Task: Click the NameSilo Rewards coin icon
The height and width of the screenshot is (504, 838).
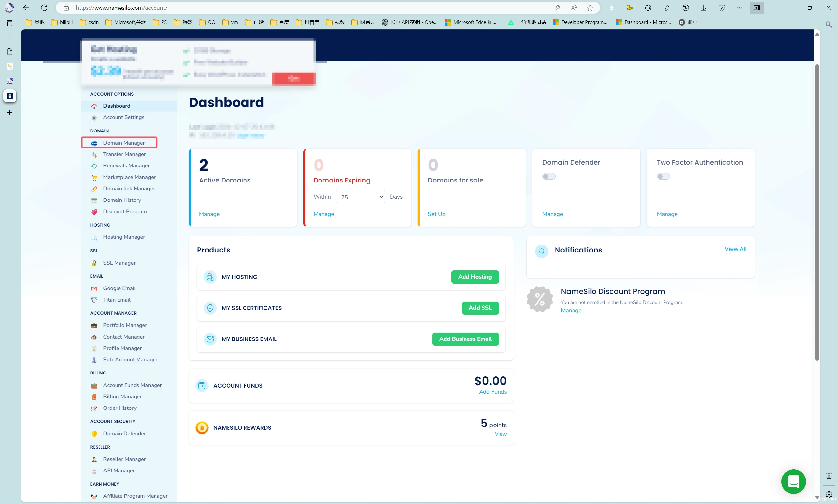Action: tap(202, 428)
